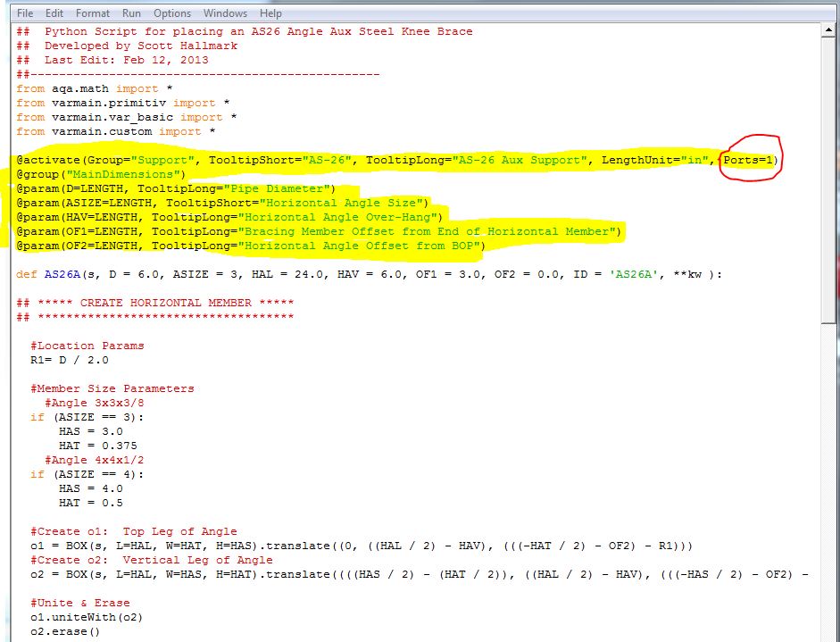Click the scrollbar up arrow
The height and width of the screenshot is (642, 840).
click(x=829, y=29)
